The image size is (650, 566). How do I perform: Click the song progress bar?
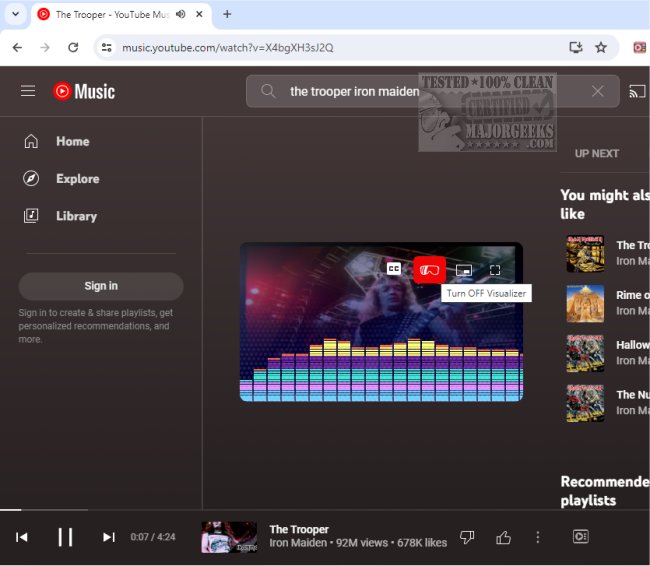point(325,510)
